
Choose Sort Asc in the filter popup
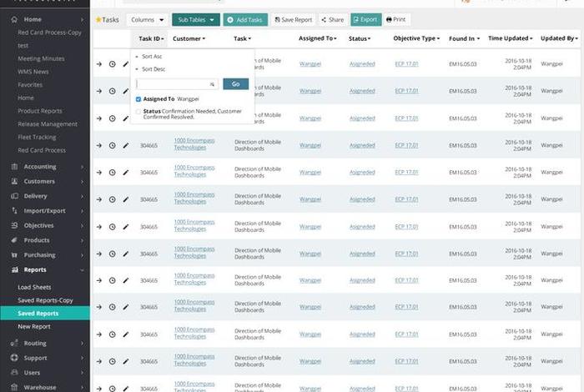[x=152, y=56]
